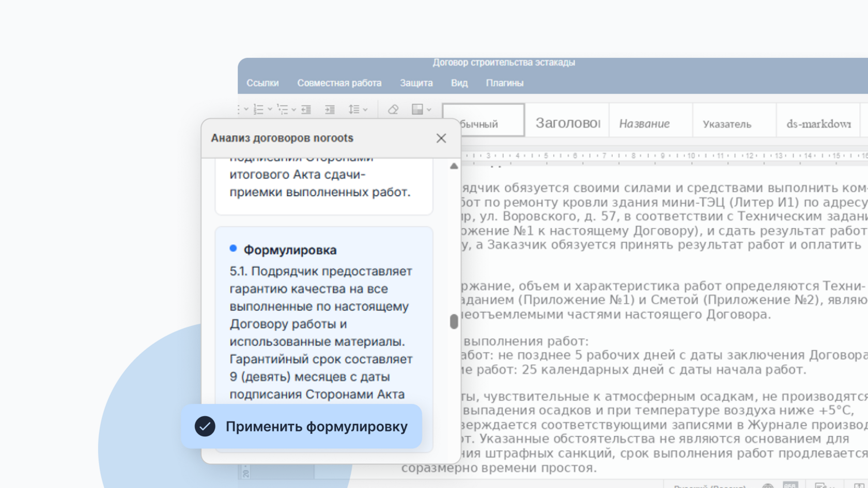Close the Анализ договоров noroots panel

pyautogui.click(x=441, y=138)
